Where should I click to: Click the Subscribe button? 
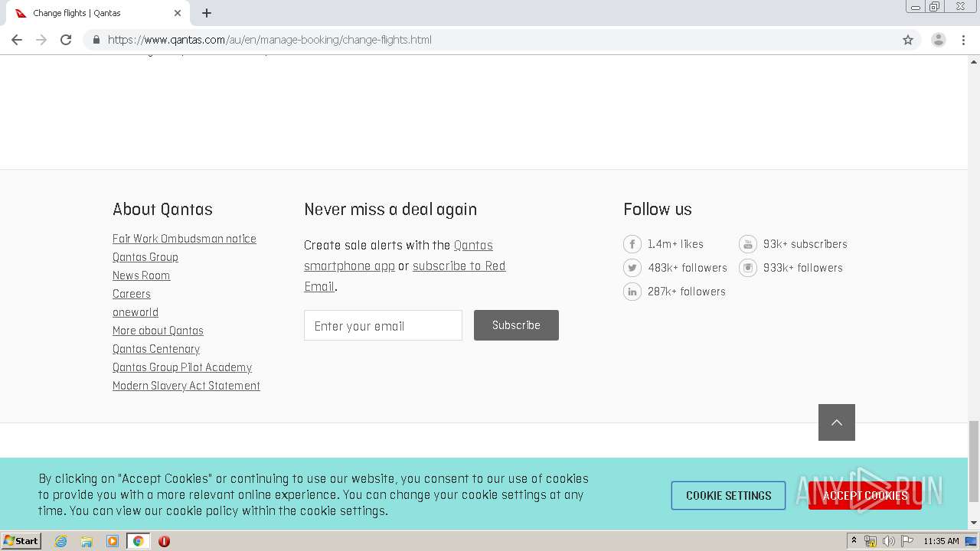516,325
